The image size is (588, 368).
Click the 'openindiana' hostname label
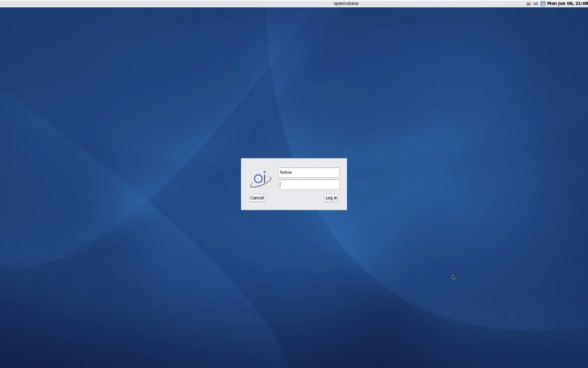(346, 4)
